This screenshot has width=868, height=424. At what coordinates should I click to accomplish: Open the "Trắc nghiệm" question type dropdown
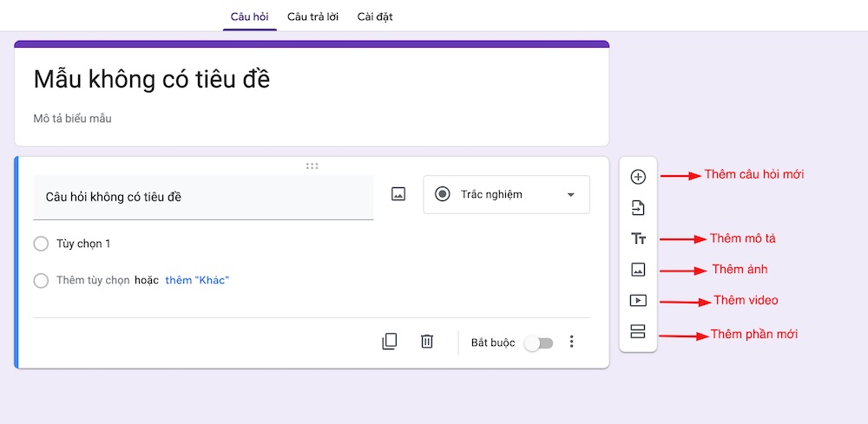506,194
